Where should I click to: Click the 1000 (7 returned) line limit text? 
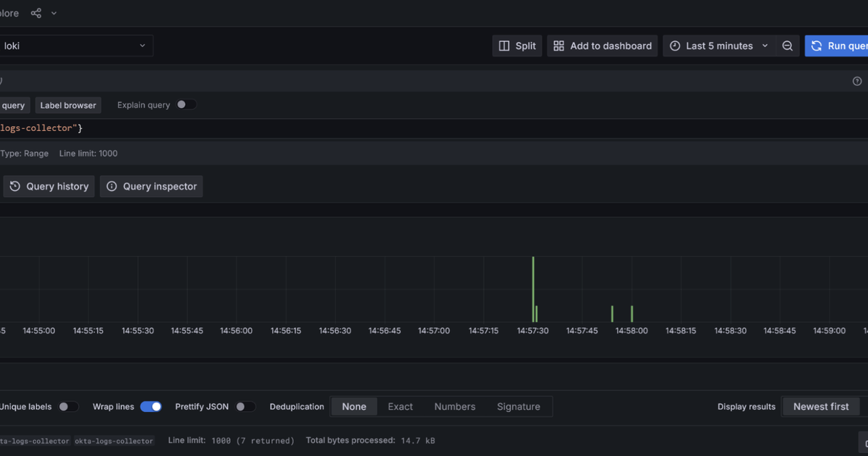pyautogui.click(x=253, y=441)
